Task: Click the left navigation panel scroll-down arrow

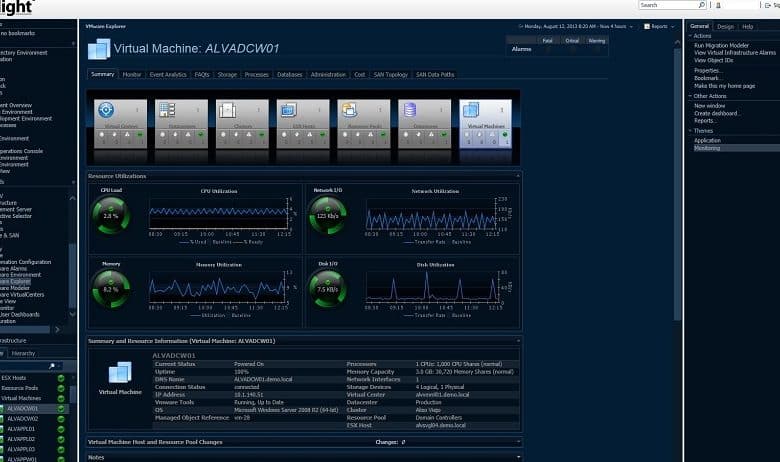Action: point(73,314)
